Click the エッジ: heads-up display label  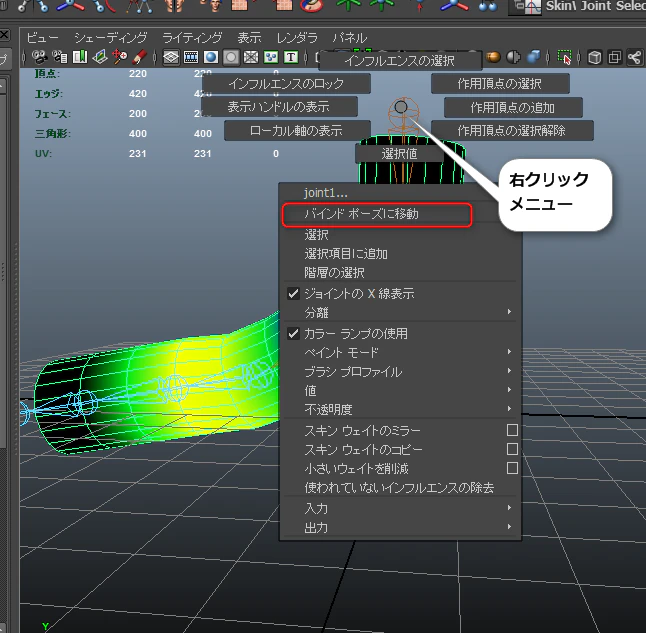[x=49, y=94]
